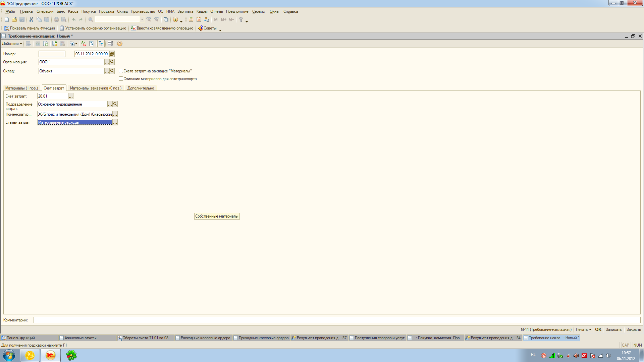Viewport: 644px width, 362px height.
Task: Click magnifier icon beside Организация field
Action: pos(112,62)
